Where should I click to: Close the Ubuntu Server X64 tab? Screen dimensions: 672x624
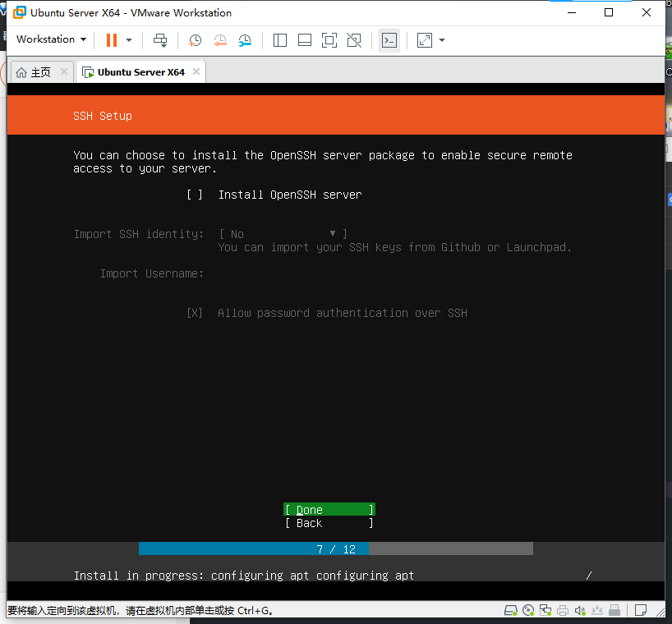(x=196, y=71)
